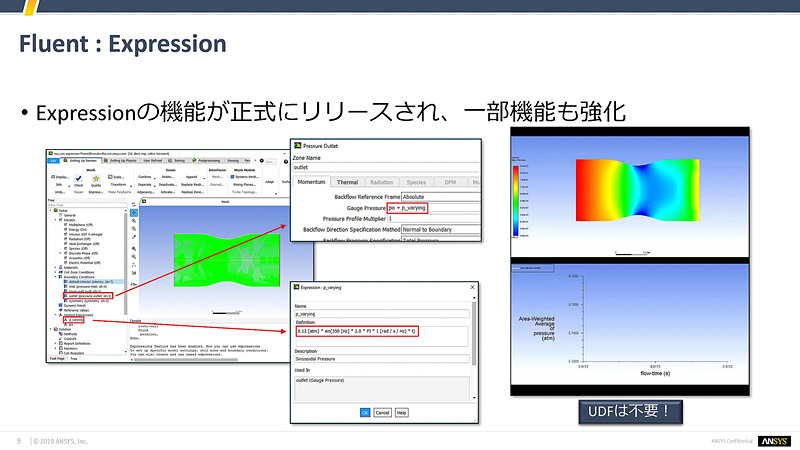Click the Solution folder icon in tree
The image size is (800, 450).
click(56, 329)
